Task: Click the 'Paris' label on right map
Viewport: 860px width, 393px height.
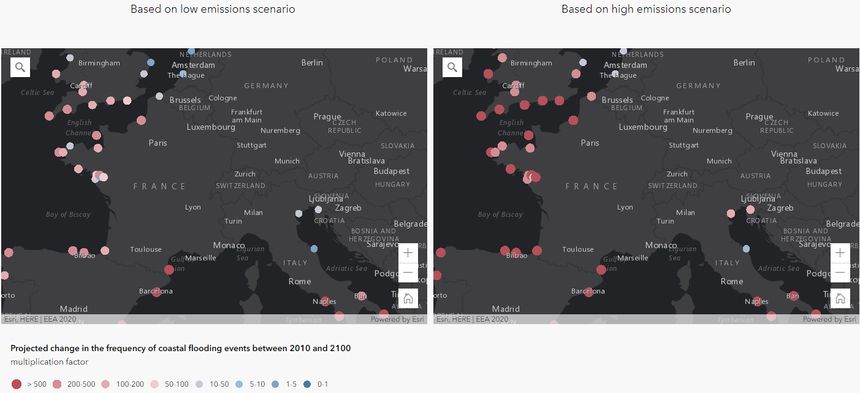Action: tap(590, 143)
